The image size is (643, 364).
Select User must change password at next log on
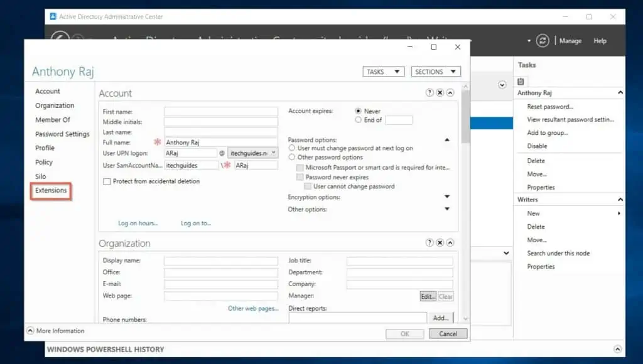292,148
